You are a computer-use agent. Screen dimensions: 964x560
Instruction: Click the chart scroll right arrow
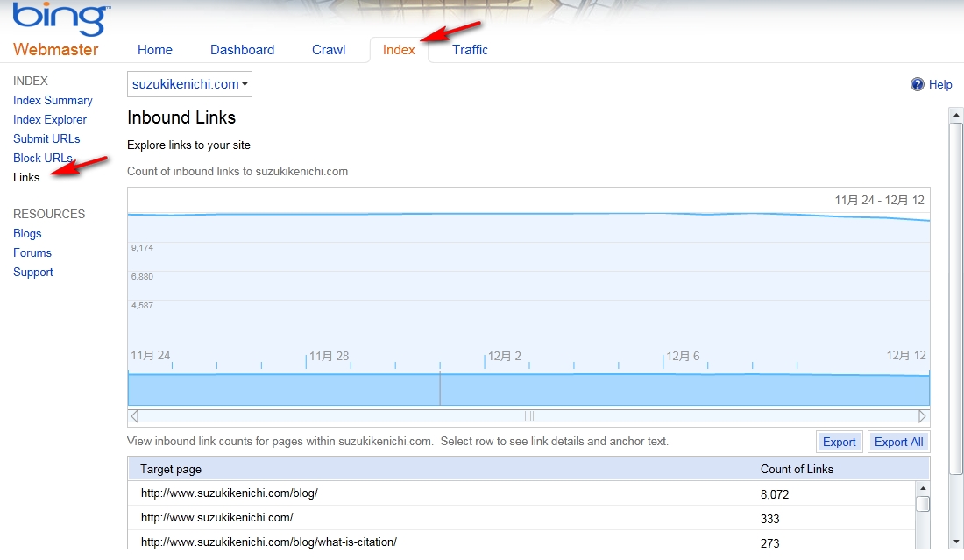click(x=922, y=416)
